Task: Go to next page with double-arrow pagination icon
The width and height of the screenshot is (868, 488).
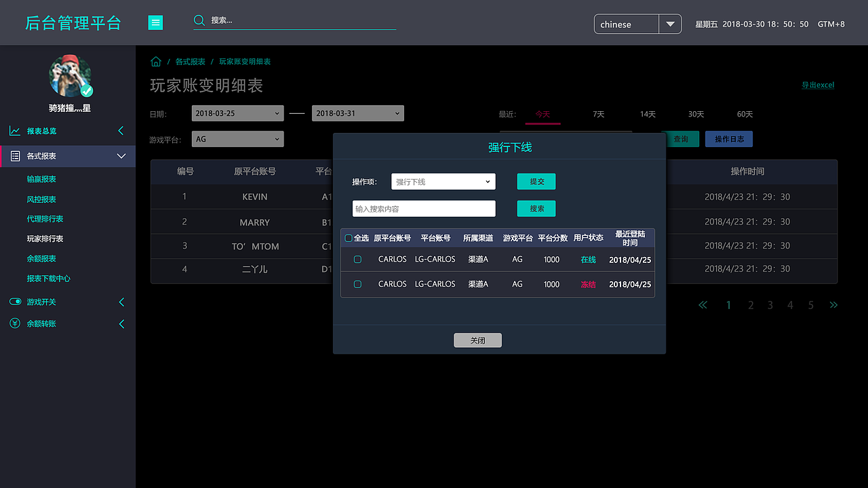Action: point(834,305)
